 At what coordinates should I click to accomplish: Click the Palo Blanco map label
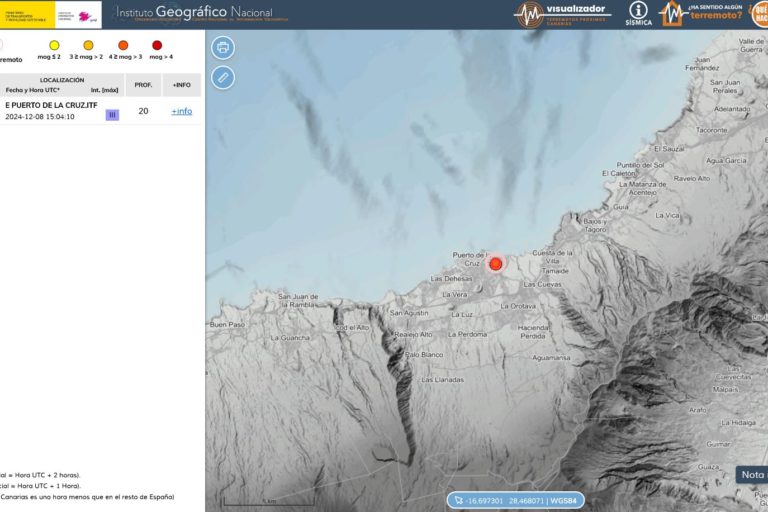[x=424, y=355]
